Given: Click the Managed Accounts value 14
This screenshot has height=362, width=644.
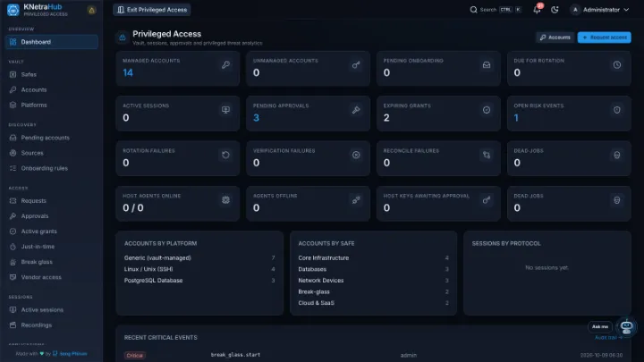Looking at the screenshot, I should point(128,72).
